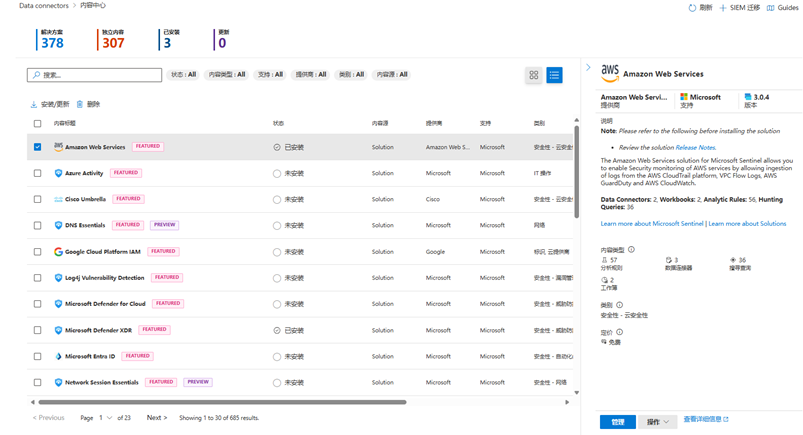This screenshot has height=435, width=803.
Task: Collapse the details panel with chevron
Action: (x=588, y=67)
